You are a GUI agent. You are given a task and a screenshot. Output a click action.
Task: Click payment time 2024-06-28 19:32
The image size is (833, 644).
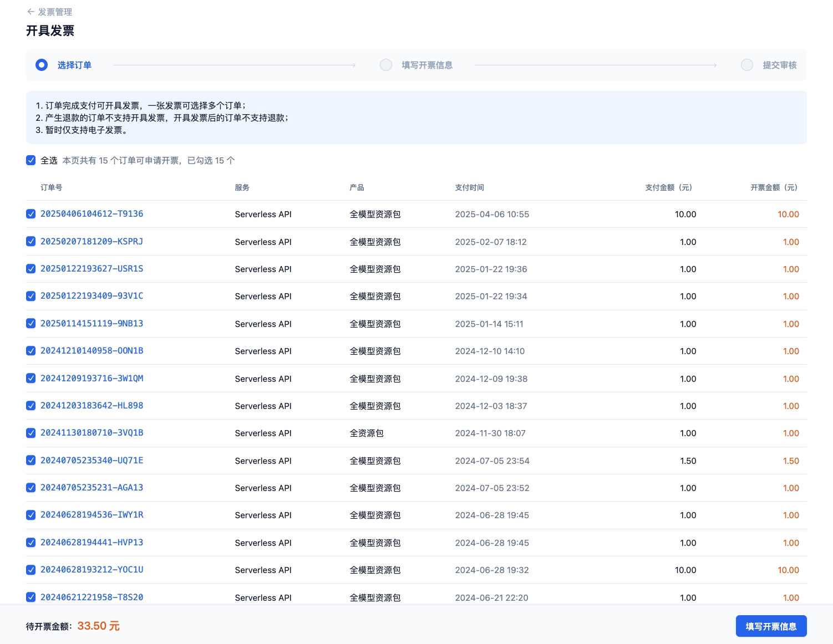click(x=492, y=570)
